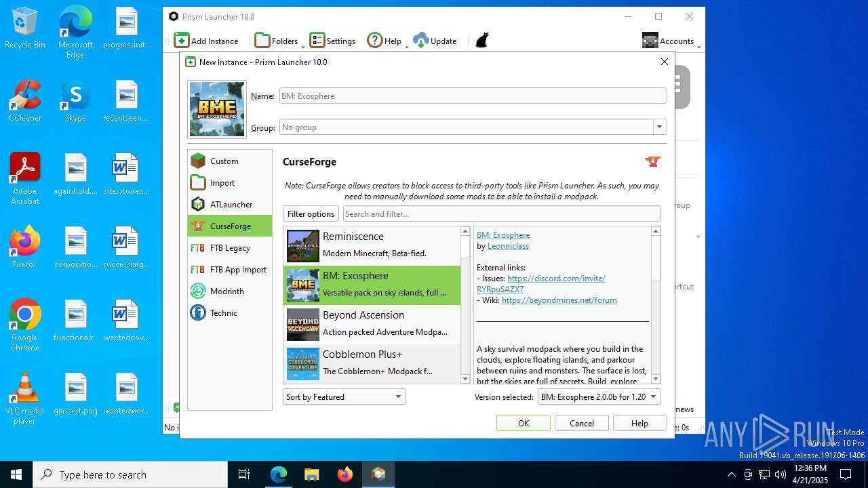The width and height of the screenshot is (868, 488).
Task: Open CCleaner desktop shortcut
Action: coord(25,102)
